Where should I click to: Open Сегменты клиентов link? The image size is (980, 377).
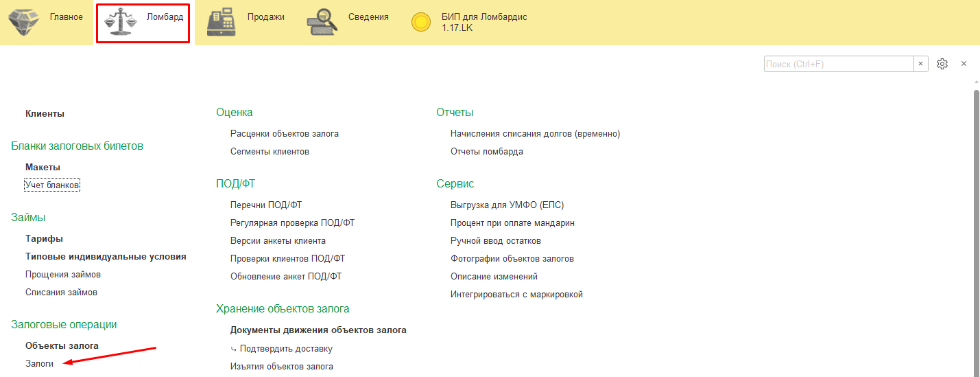point(270,151)
